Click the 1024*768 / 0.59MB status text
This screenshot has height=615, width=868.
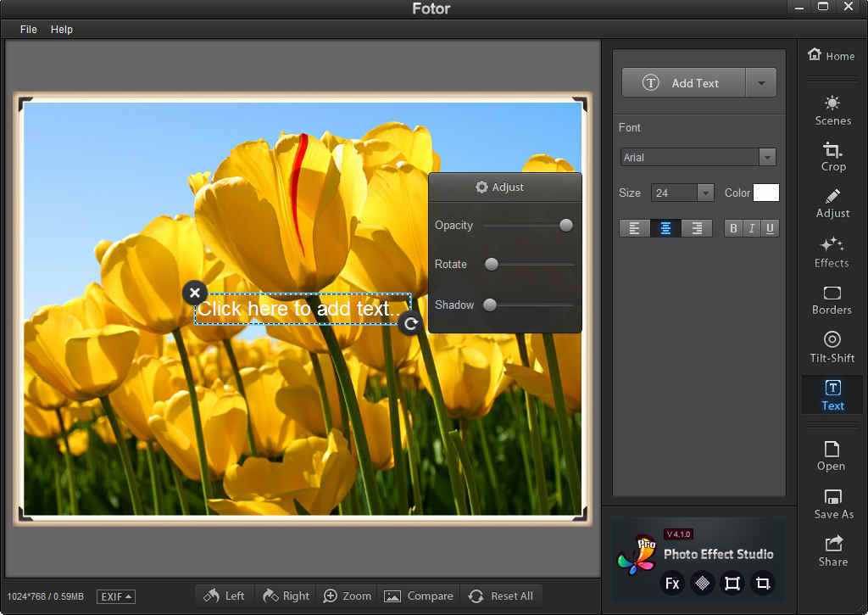click(x=46, y=596)
